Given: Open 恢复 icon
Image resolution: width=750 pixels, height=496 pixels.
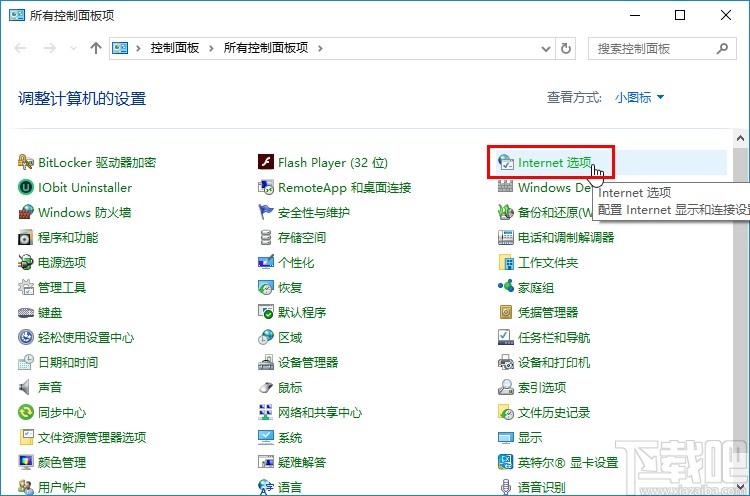Looking at the screenshot, I should [265, 287].
